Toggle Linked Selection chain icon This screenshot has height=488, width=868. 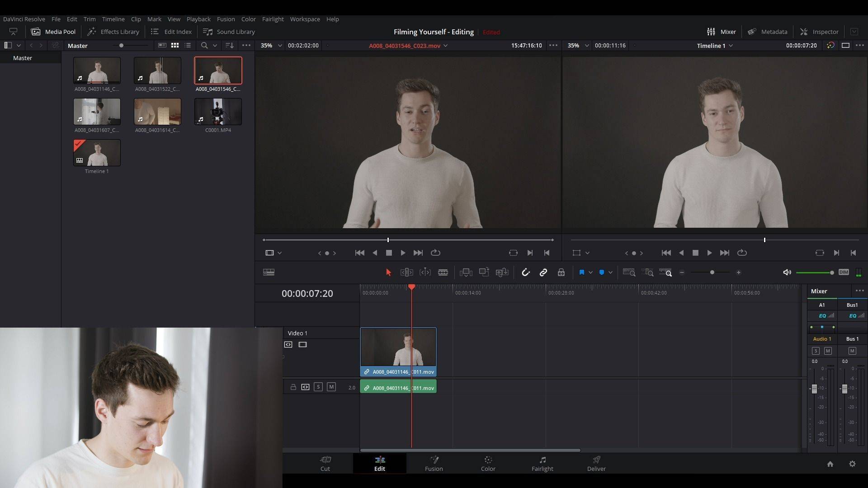point(543,272)
